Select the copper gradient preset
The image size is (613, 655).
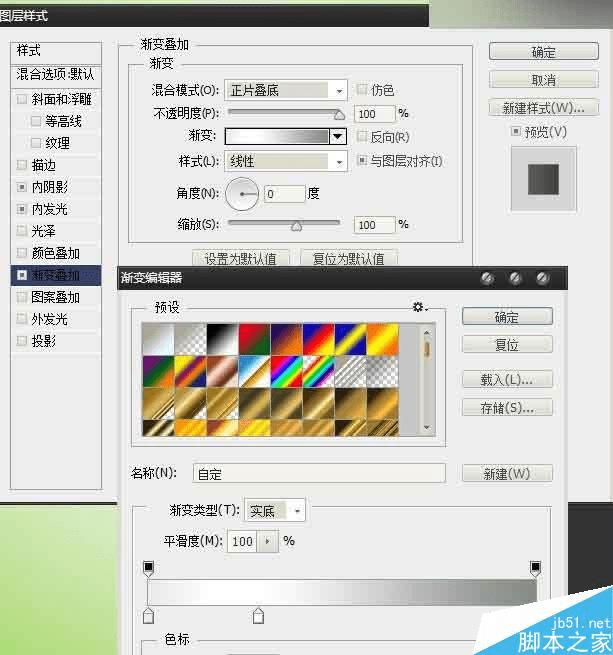[223, 371]
